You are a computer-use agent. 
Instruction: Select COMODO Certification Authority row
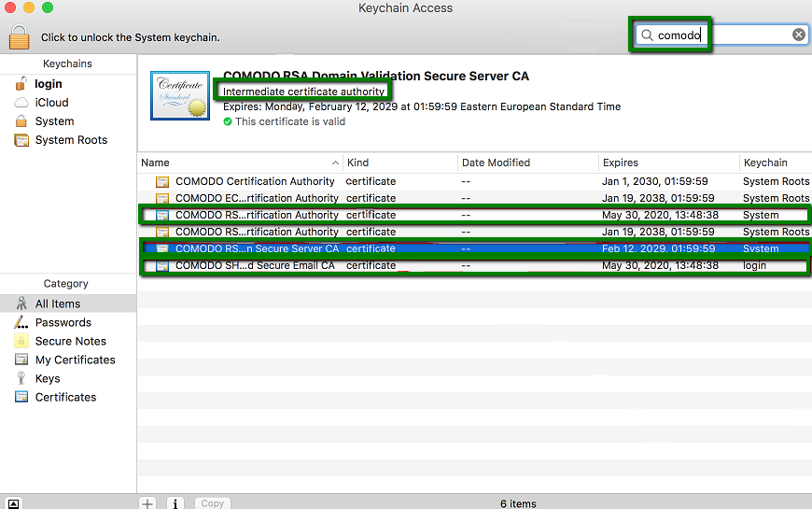tap(475, 181)
